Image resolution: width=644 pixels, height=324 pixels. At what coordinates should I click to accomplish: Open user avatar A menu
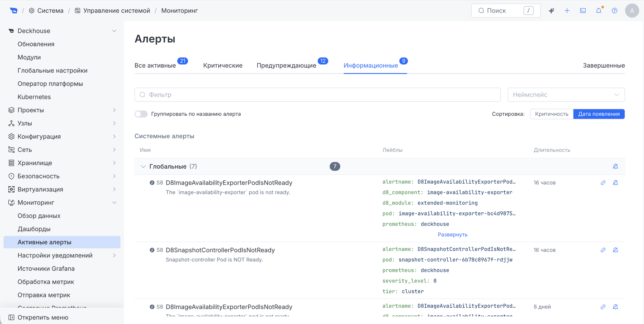632,11
